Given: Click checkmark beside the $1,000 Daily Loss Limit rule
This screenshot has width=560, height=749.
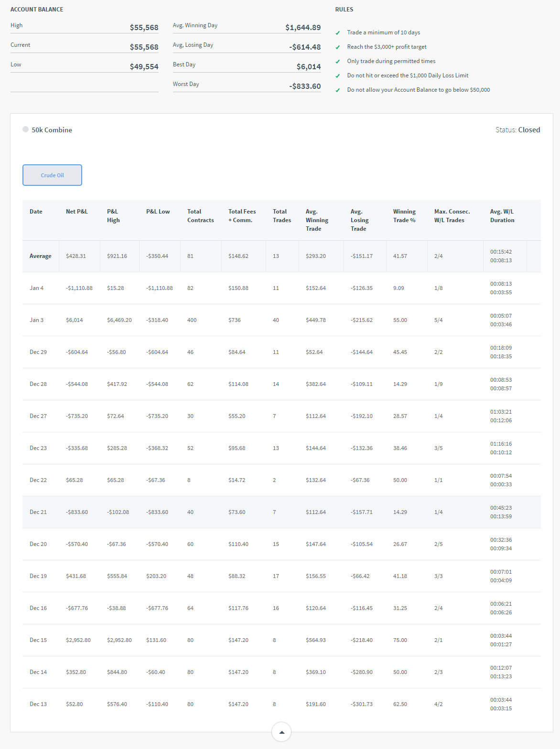Looking at the screenshot, I should click(338, 76).
